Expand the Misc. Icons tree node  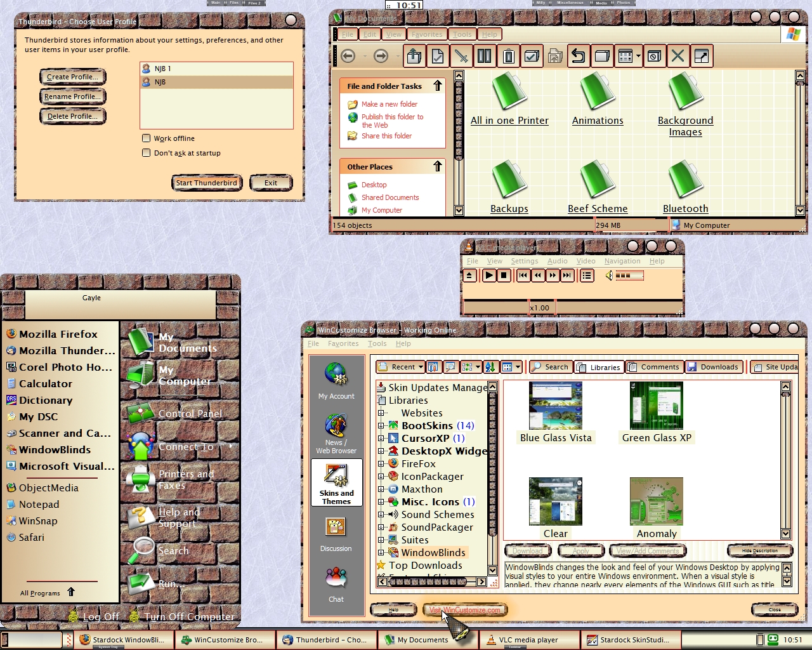[381, 501]
